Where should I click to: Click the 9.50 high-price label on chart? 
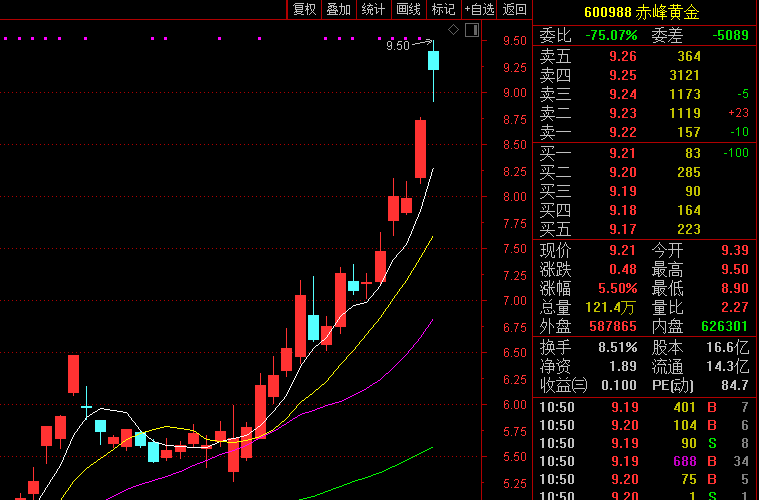(x=398, y=45)
